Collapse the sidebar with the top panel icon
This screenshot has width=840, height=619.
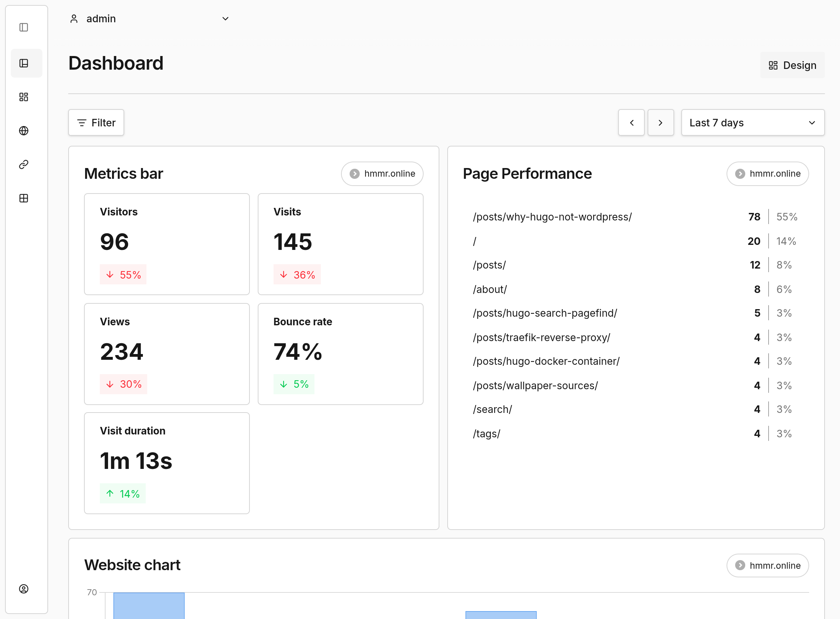(x=24, y=27)
